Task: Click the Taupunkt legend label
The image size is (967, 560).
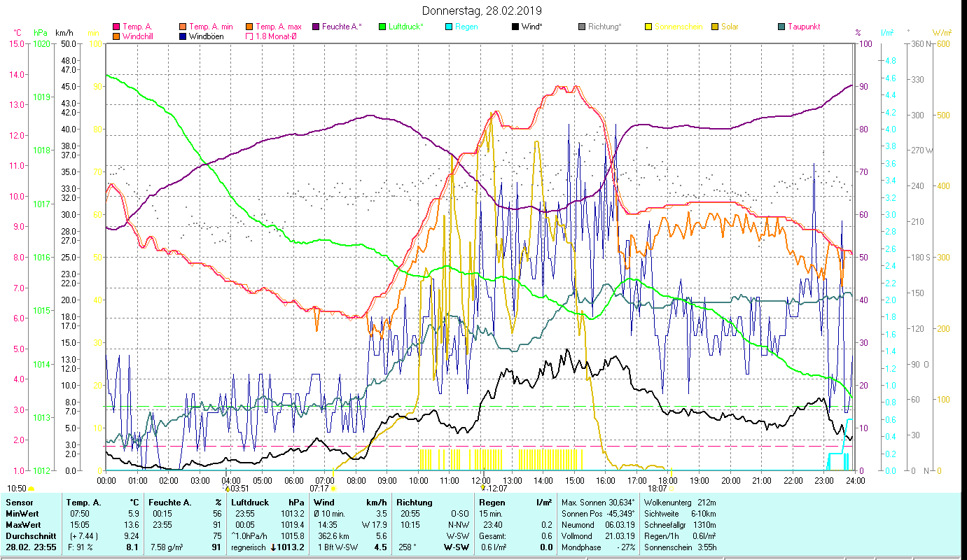Action: pos(803,27)
